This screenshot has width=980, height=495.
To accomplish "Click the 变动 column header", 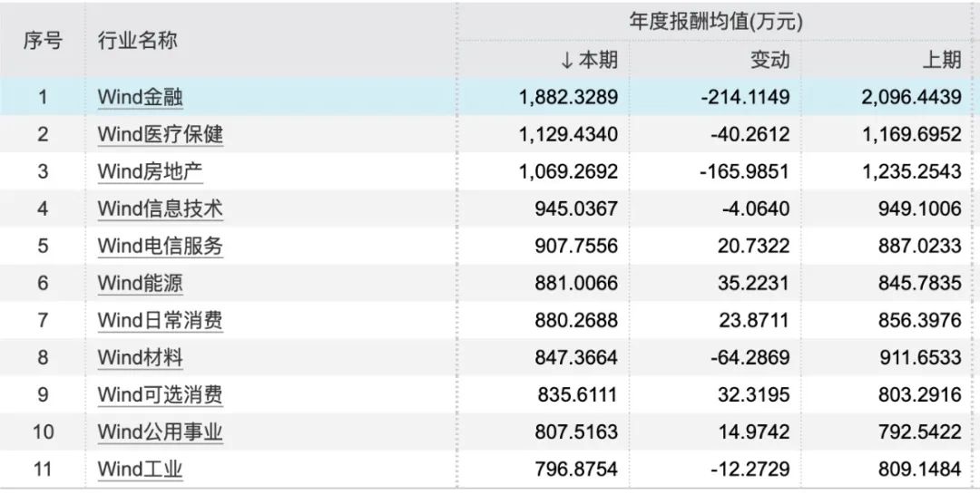I will (770, 60).
